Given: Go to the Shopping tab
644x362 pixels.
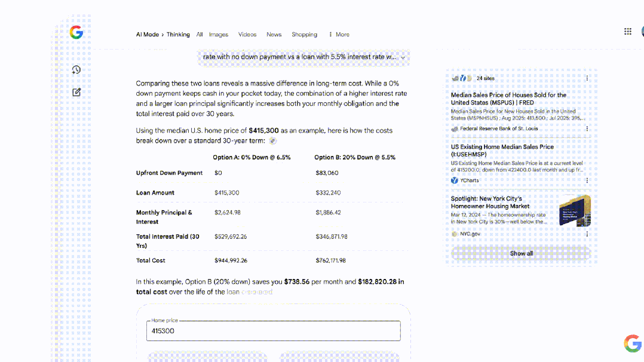Looking at the screenshot, I should pyautogui.click(x=304, y=35).
